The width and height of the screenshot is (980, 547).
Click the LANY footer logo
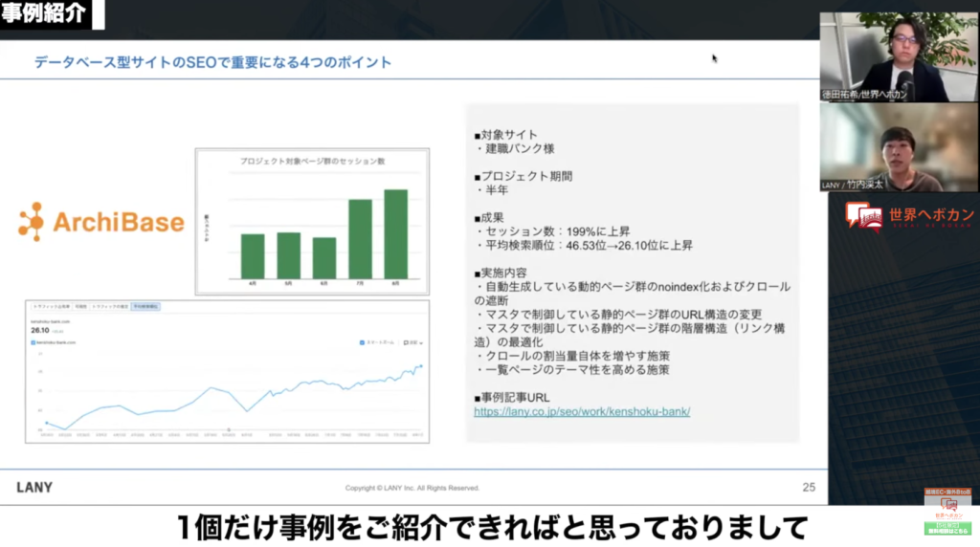pyautogui.click(x=34, y=487)
